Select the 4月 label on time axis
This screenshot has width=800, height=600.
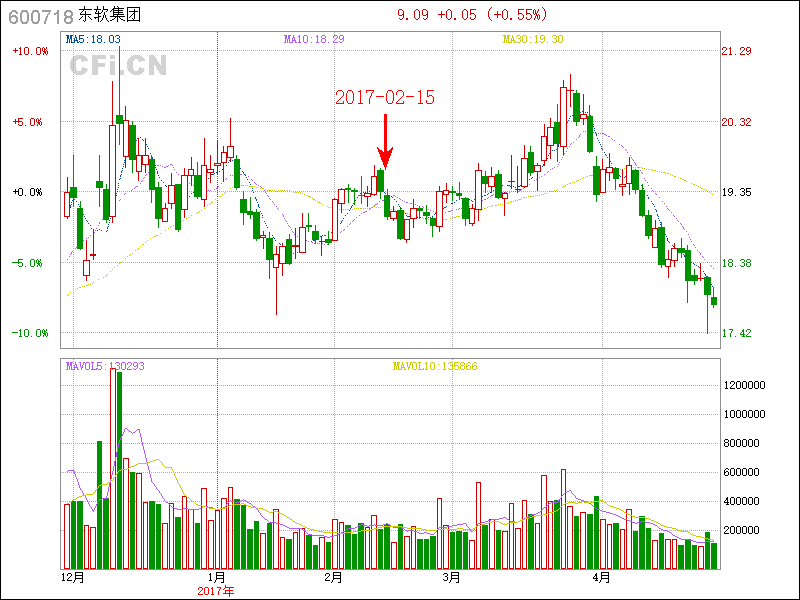pyautogui.click(x=600, y=578)
